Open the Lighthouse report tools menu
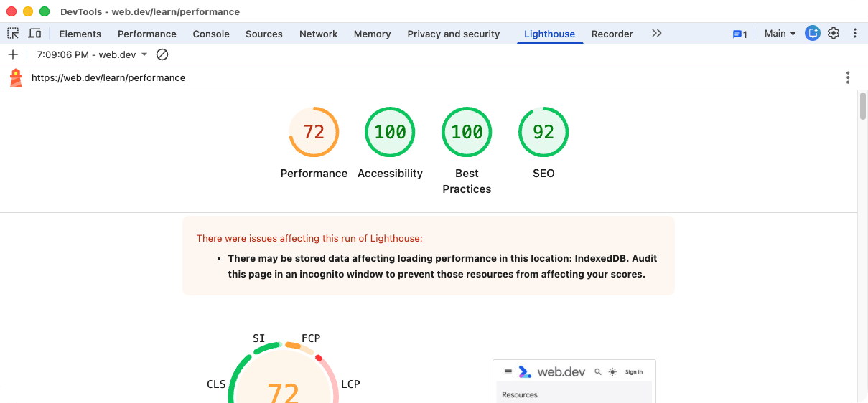Viewport: 868px width, 403px height. (848, 77)
